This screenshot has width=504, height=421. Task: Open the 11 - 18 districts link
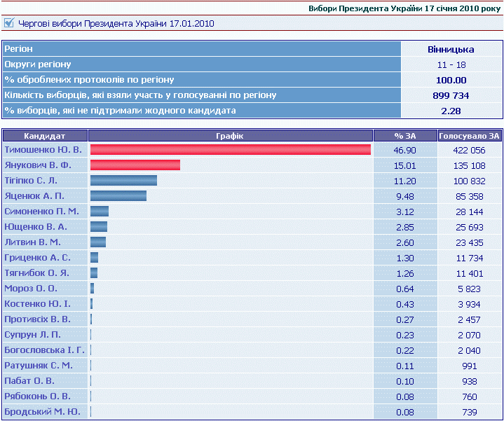coord(450,64)
